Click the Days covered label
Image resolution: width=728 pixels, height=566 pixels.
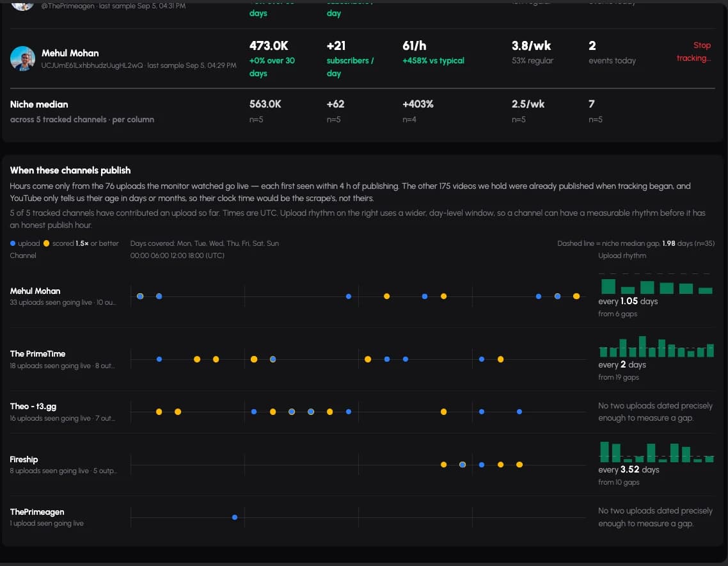tap(204, 243)
